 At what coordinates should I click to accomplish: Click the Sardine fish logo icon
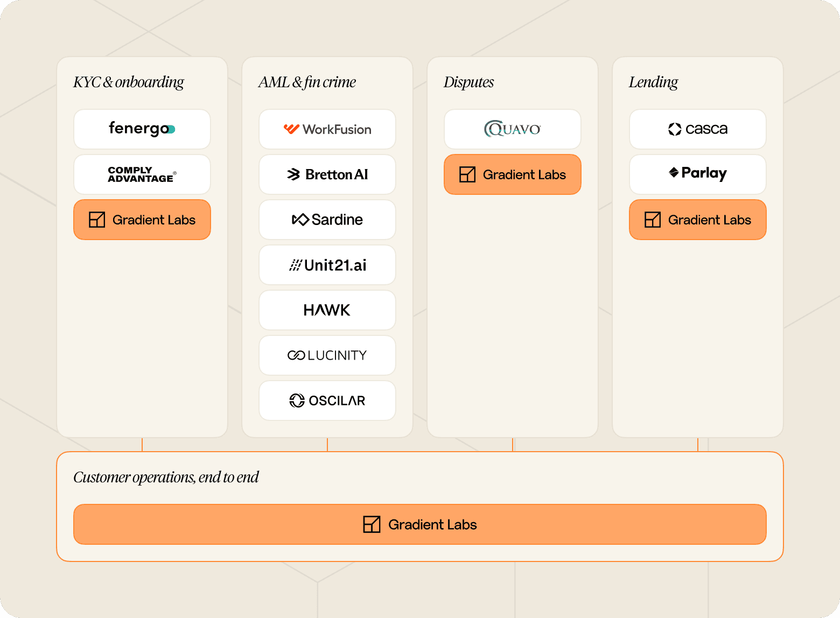[x=300, y=220]
